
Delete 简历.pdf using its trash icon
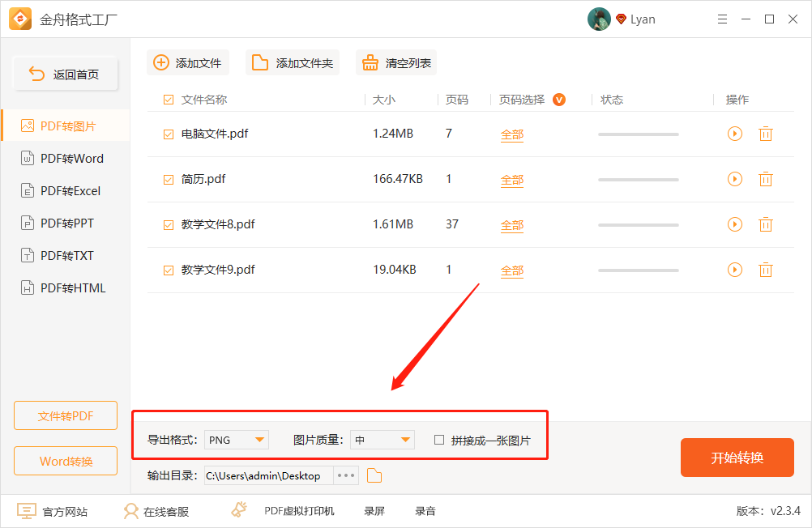pos(765,179)
